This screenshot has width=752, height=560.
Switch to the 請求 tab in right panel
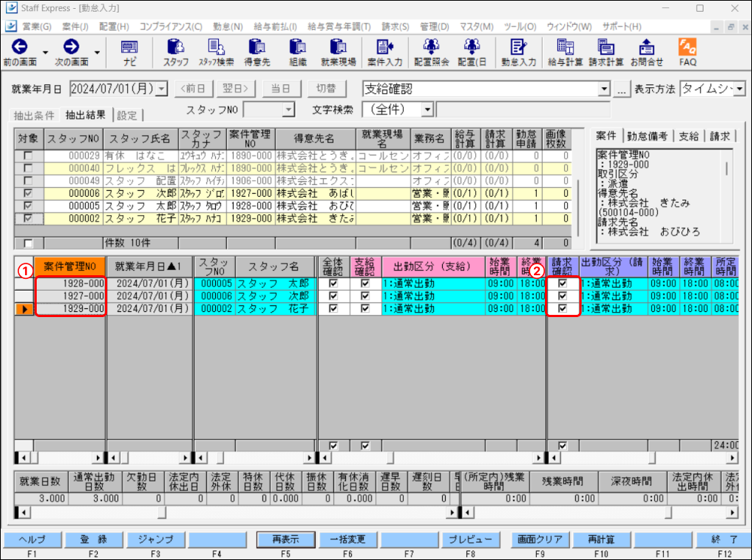point(720,137)
